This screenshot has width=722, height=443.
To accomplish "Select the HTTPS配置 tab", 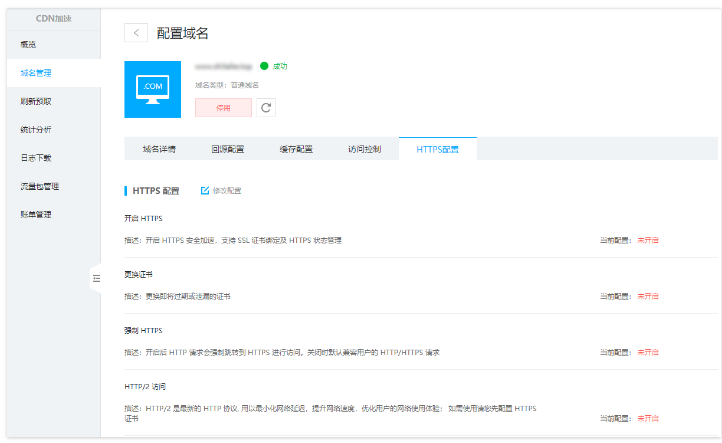I will pos(437,149).
